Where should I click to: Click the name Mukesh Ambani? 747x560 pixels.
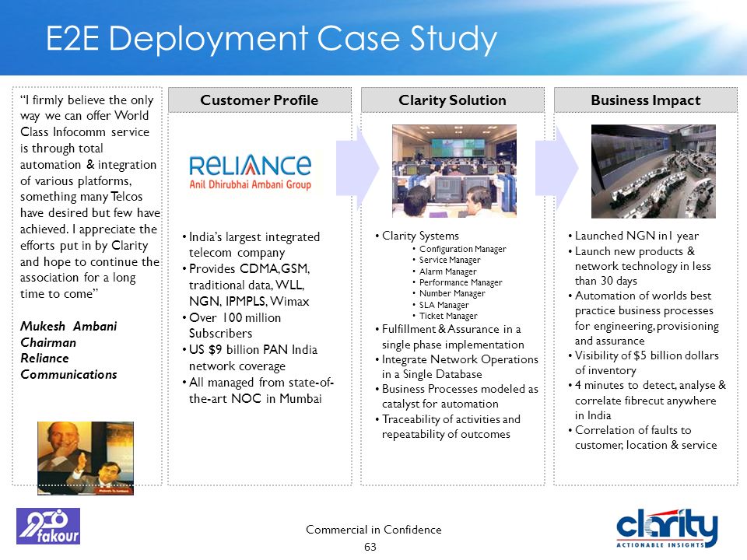(x=68, y=326)
